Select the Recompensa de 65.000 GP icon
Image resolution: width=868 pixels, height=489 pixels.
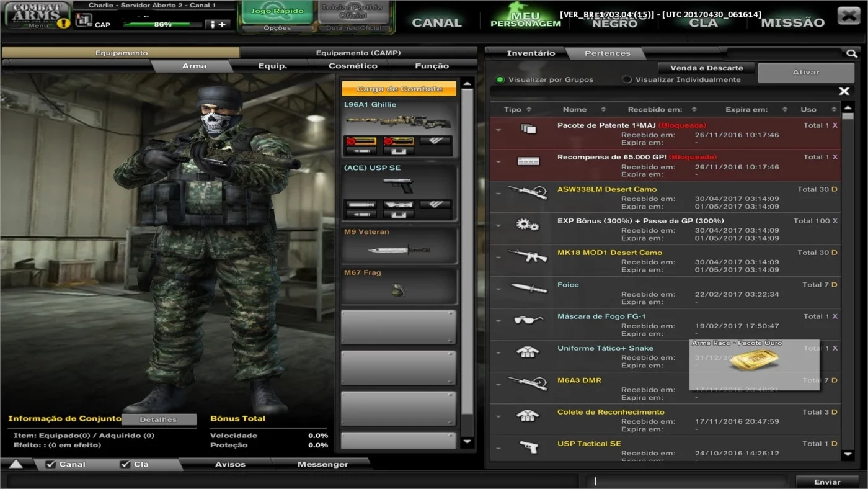[x=528, y=161]
